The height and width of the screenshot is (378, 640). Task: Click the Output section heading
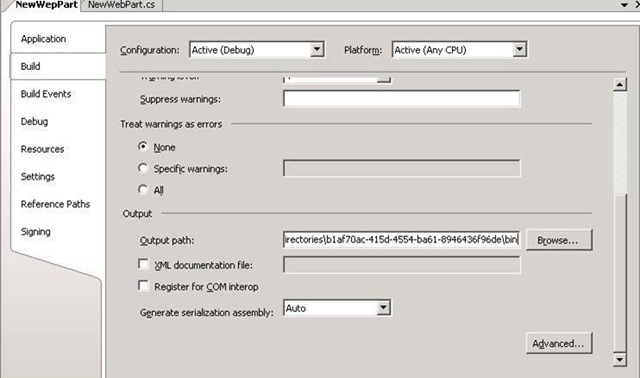[x=137, y=214]
